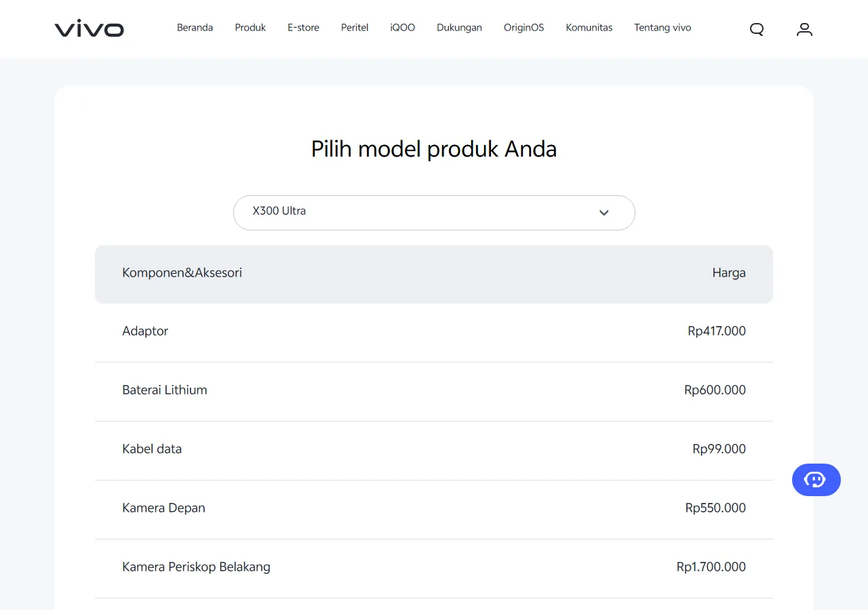Select the Kamera Depan row label
Image resolution: width=868 pixels, height=610 pixels.
[163, 508]
